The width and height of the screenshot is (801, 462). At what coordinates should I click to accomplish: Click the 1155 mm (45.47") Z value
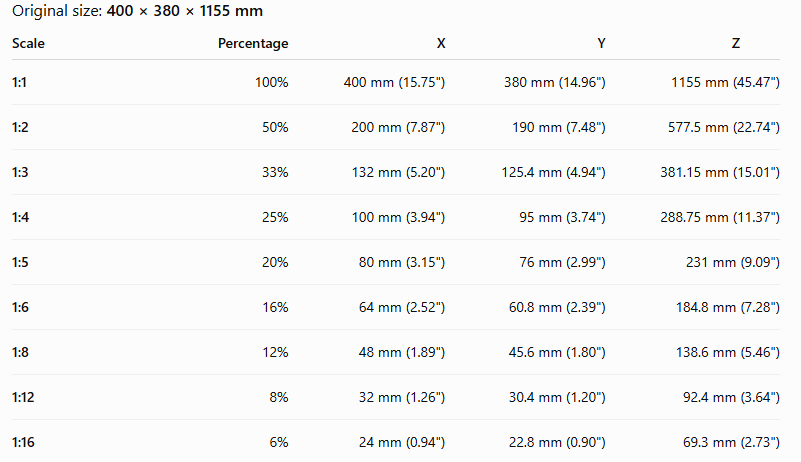[725, 82]
